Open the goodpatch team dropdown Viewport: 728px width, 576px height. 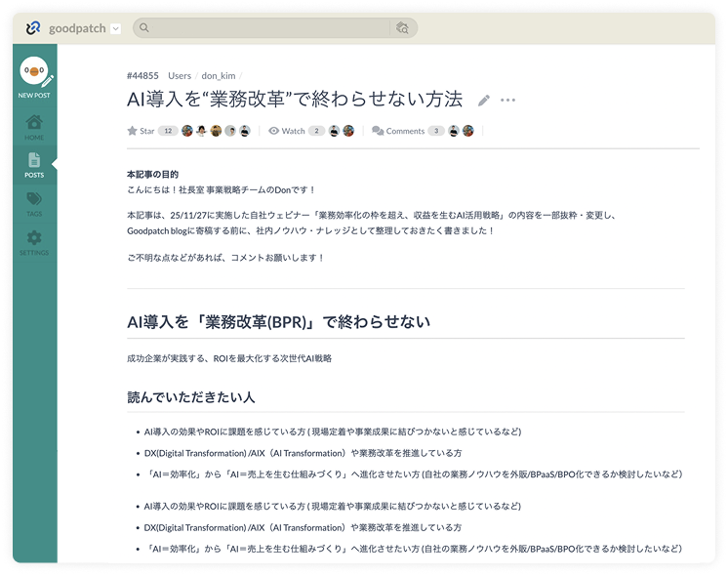tap(116, 29)
